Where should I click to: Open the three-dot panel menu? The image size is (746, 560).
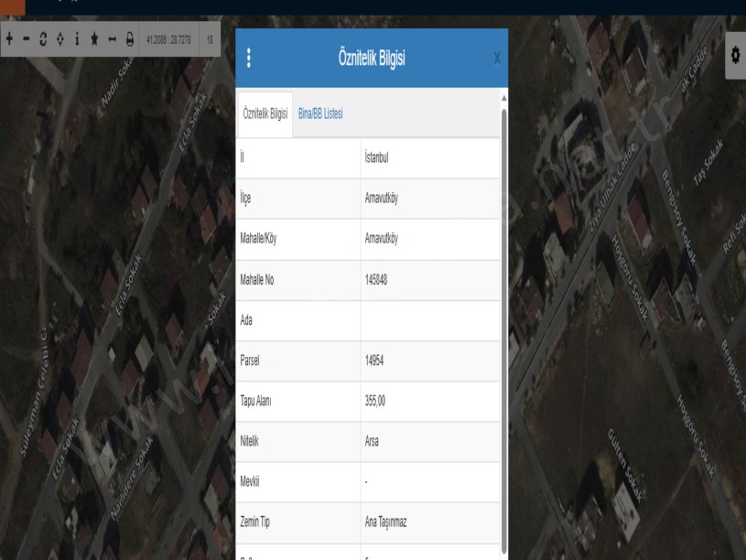[x=249, y=58]
